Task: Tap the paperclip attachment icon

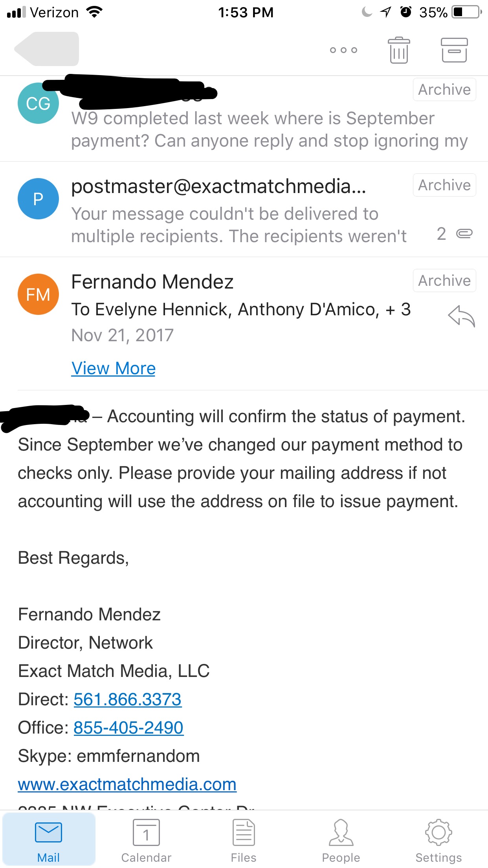Action: click(464, 234)
